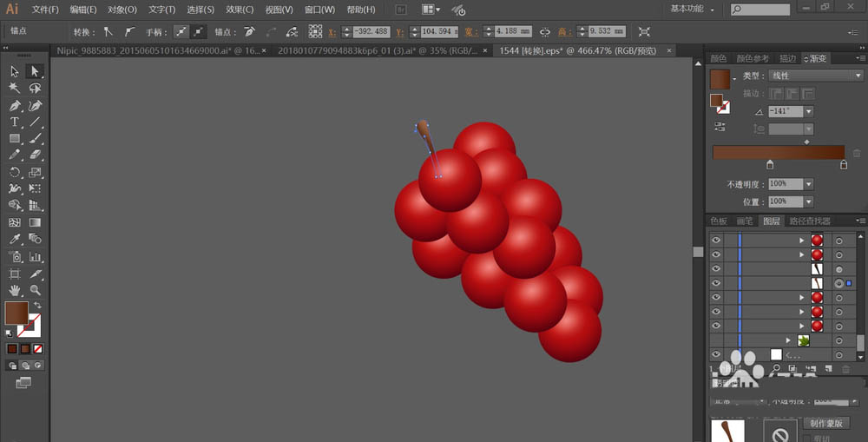Select the Hand tool
The image size is (868, 442).
point(15,290)
